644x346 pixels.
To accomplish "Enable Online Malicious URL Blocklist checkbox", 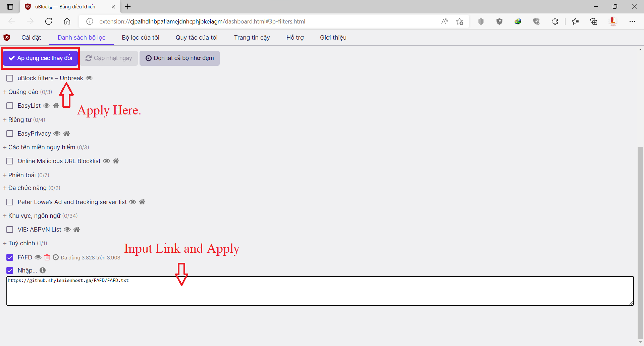I will pyautogui.click(x=10, y=161).
